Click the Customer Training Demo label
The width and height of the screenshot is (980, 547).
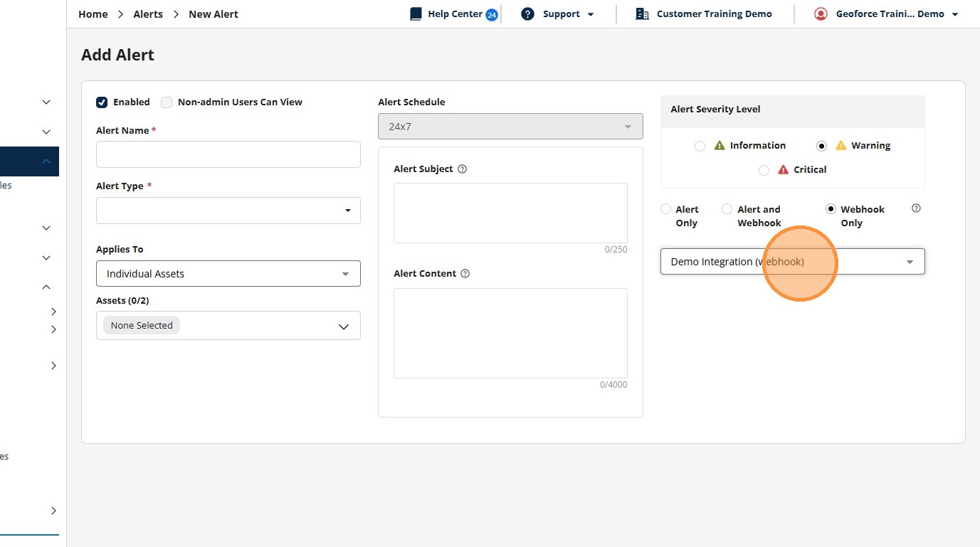714,14
